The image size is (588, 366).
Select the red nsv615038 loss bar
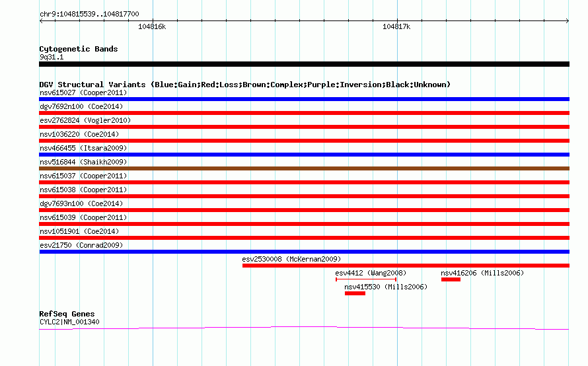point(304,196)
